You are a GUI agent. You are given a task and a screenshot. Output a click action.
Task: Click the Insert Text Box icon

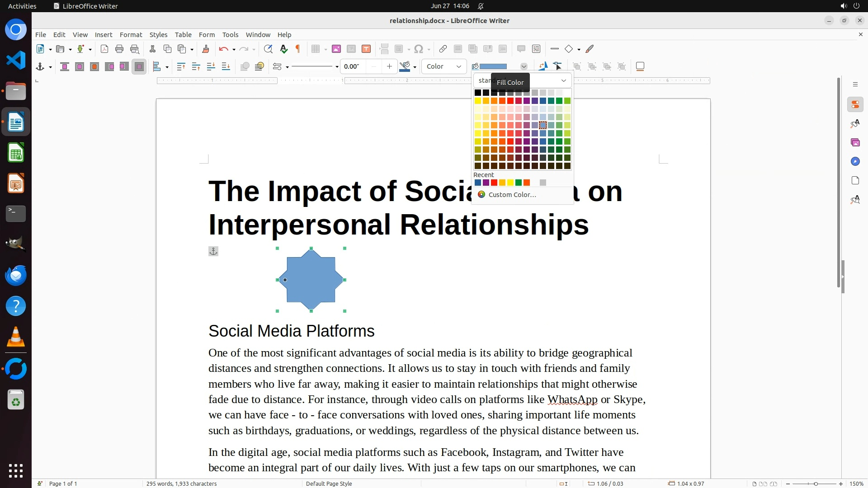(366, 49)
